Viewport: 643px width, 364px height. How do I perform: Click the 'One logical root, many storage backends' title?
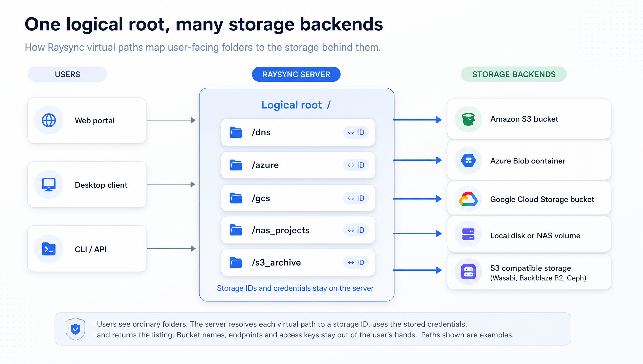[x=204, y=24]
